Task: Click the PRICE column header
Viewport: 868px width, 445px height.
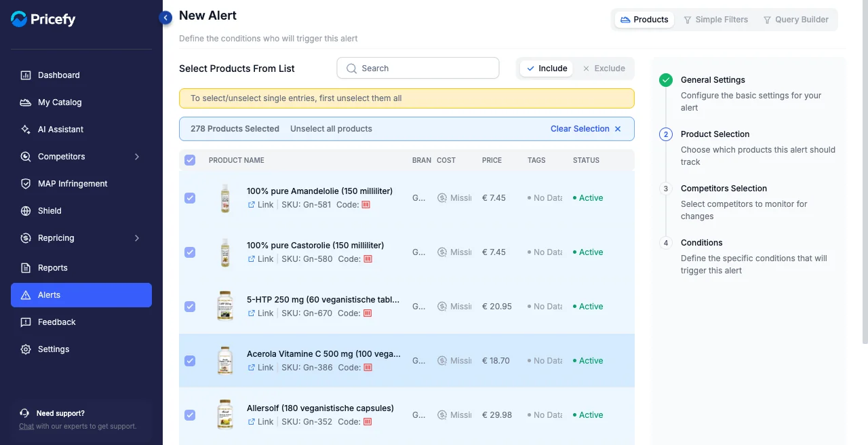Action: [x=492, y=161]
